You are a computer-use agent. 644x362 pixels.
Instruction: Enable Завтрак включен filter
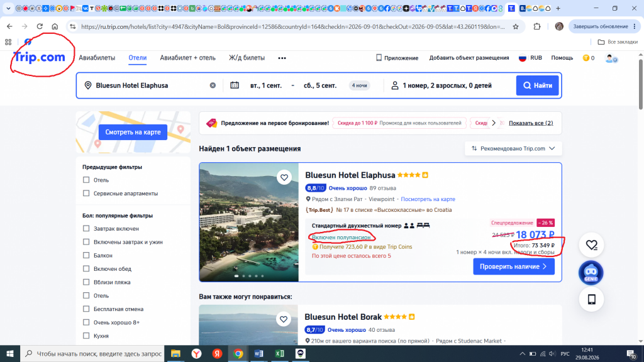pos(86,228)
